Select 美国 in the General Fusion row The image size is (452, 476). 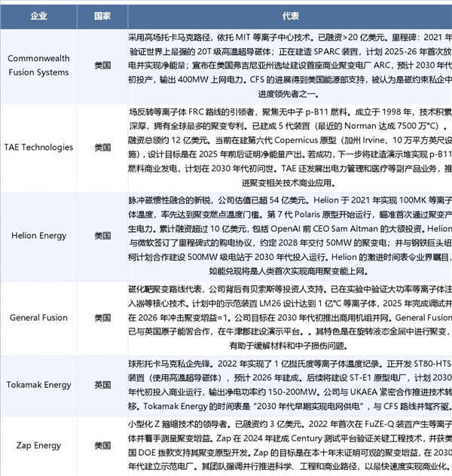click(x=102, y=318)
